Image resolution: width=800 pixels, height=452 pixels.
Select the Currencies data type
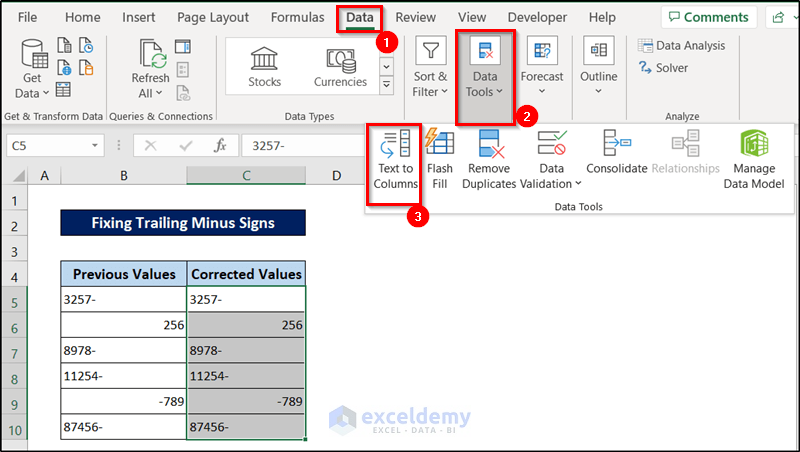pos(340,67)
